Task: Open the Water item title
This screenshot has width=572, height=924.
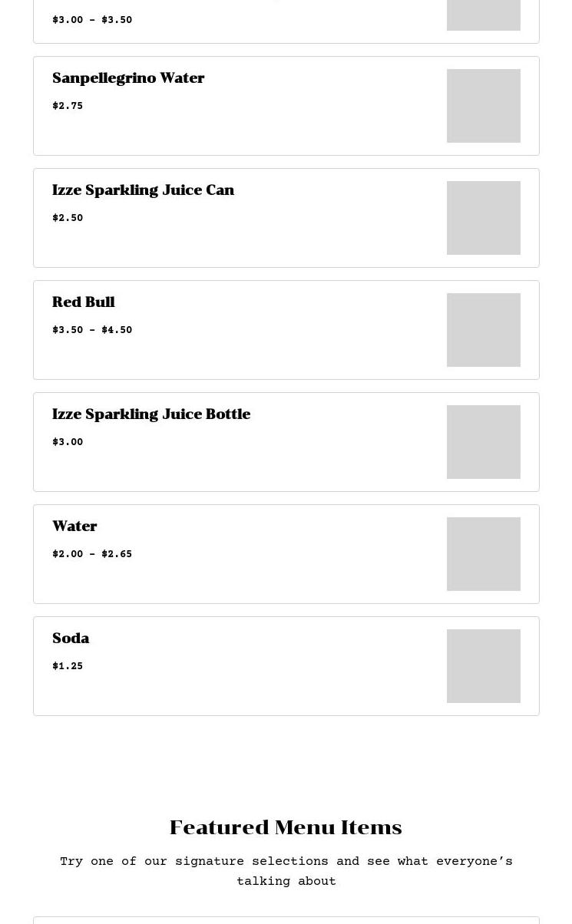Action: coord(74,526)
